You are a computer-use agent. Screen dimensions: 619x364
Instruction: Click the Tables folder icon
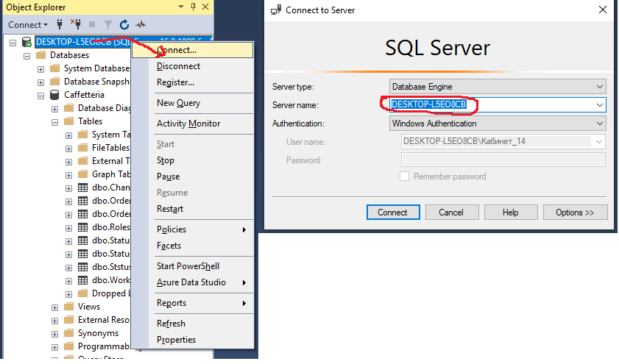[68, 121]
